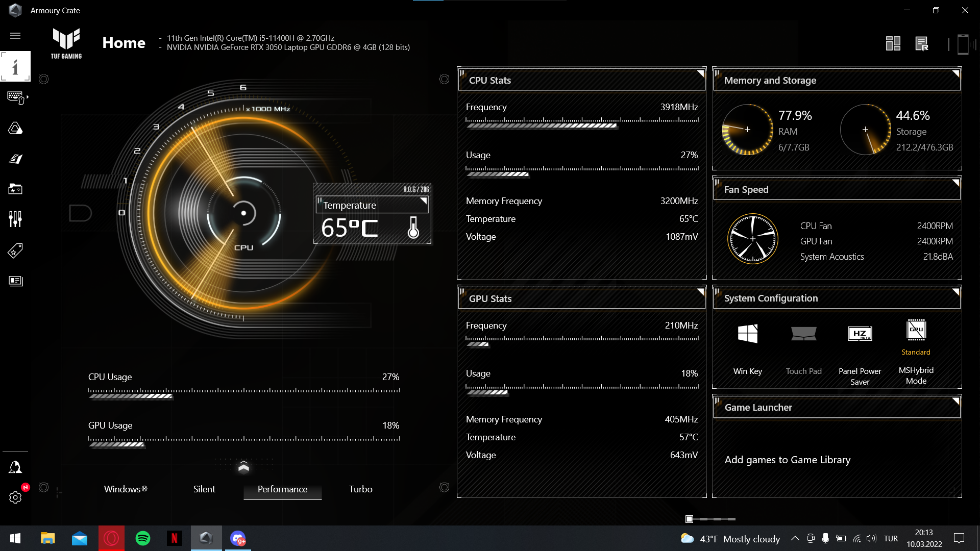This screenshot has height=551, width=980.
Task: Open the Deals tag sidebar icon
Action: click(15, 251)
